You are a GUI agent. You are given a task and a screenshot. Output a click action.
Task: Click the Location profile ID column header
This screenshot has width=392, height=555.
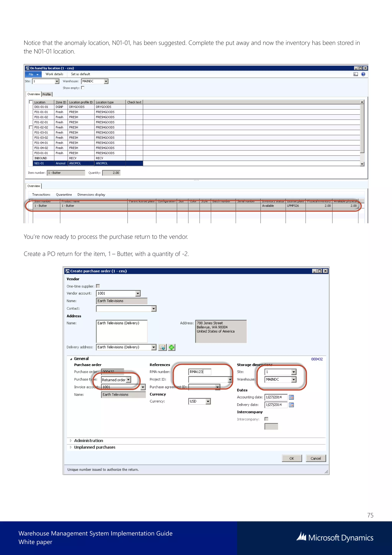tap(81, 102)
